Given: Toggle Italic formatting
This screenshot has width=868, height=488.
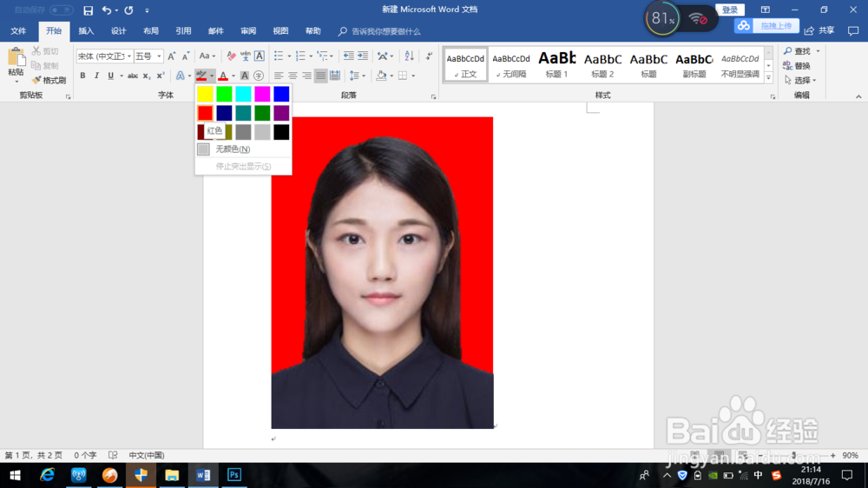Looking at the screenshot, I should coord(96,76).
